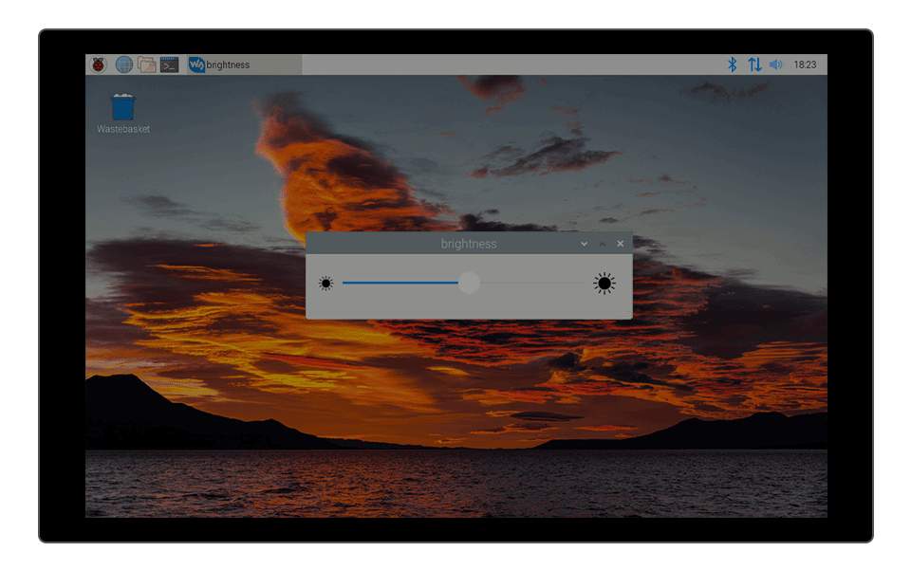911x588 pixels.
Task: Open the Bluetooth tray menu
Action: coord(732,64)
